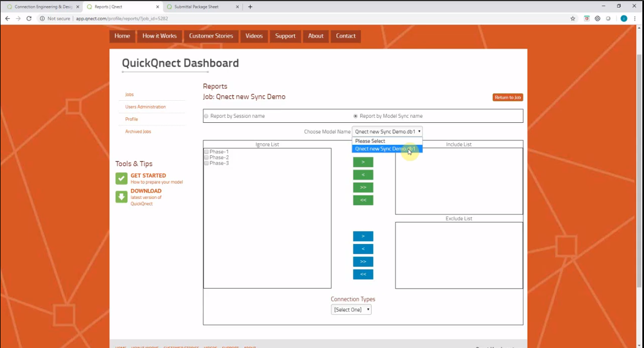Click the blue profile avatar icon

point(624,19)
